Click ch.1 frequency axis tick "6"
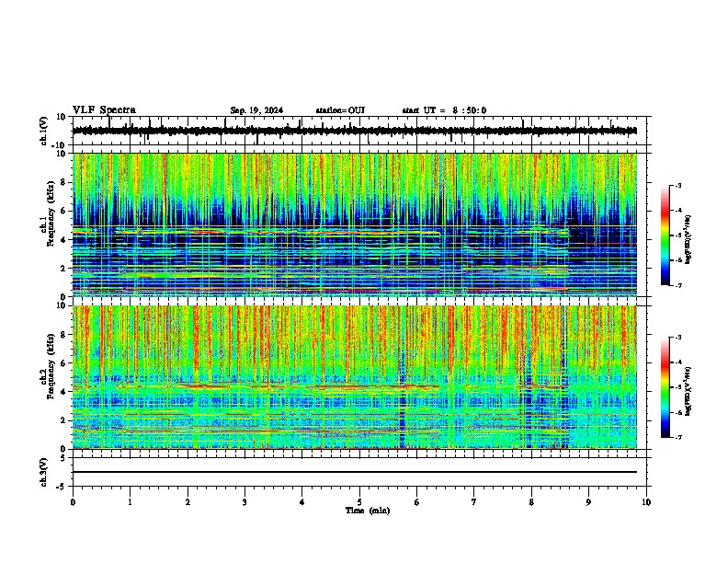Viewport: 728px width, 563px height. tap(63, 211)
